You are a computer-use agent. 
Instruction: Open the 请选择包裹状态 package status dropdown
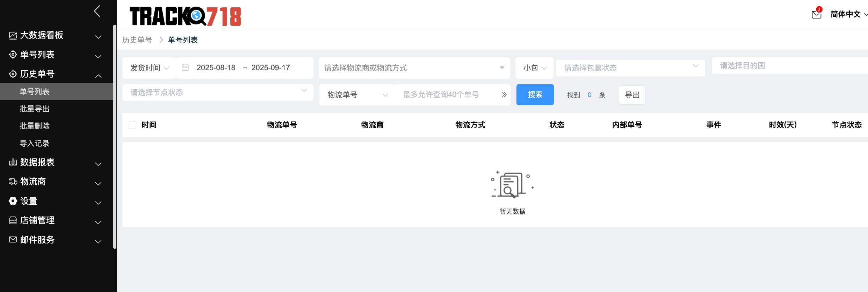[630, 68]
